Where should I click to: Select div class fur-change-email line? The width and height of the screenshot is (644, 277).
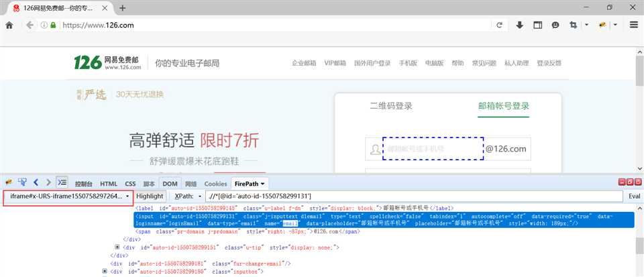tap(201, 263)
